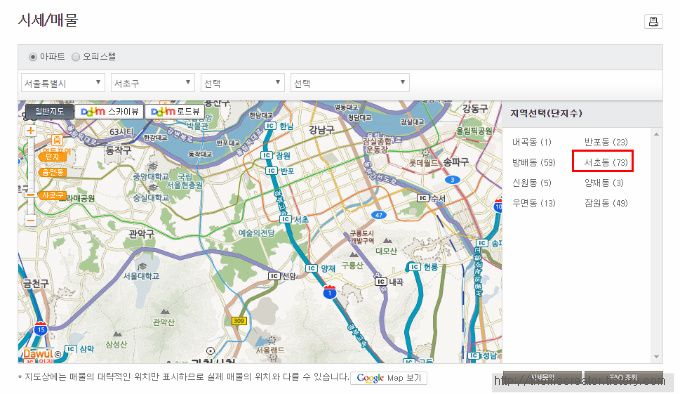Click the 삼막 IC marker on map
The width and height of the screenshot is (680, 394).
79,349
